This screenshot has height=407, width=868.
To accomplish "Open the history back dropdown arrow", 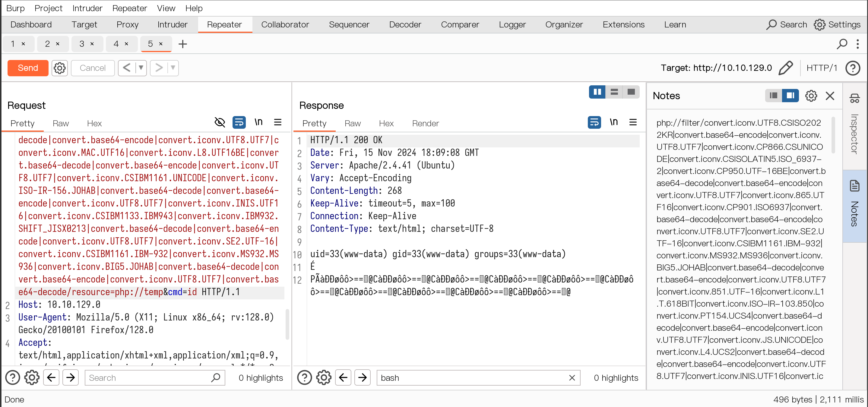I will pos(141,68).
